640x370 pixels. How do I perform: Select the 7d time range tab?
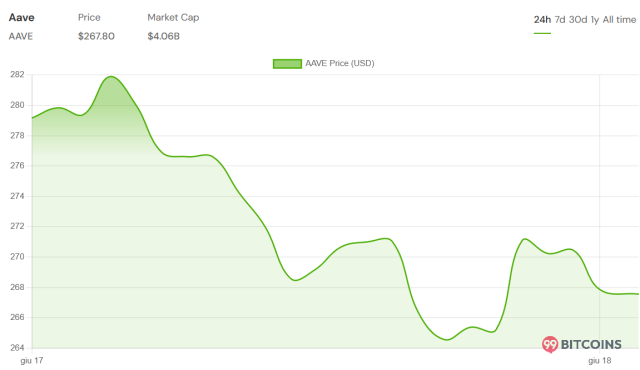pos(560,20)
